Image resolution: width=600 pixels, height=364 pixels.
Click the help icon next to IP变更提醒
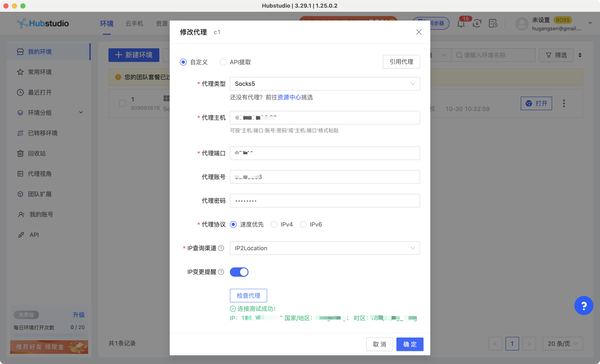click(221, 272)
